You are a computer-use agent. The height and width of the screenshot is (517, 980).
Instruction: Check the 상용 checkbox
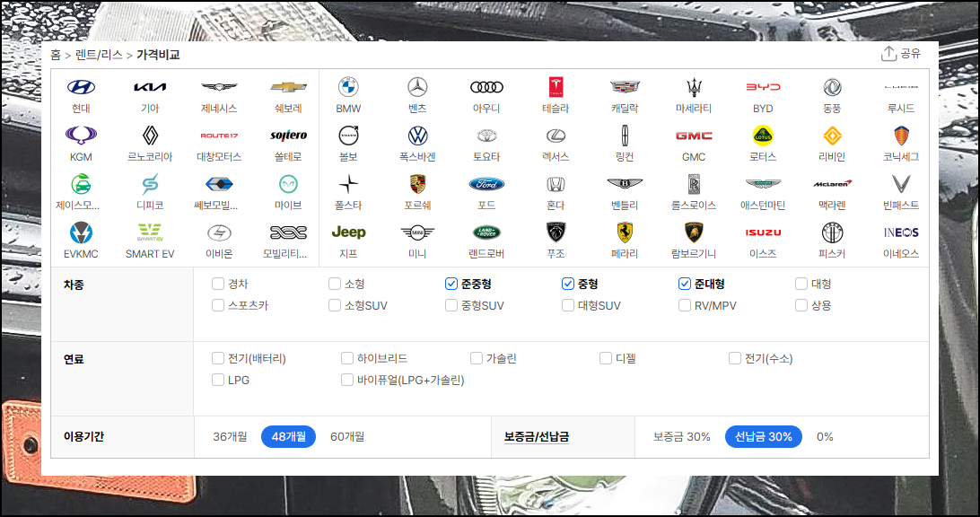[801, 305]
